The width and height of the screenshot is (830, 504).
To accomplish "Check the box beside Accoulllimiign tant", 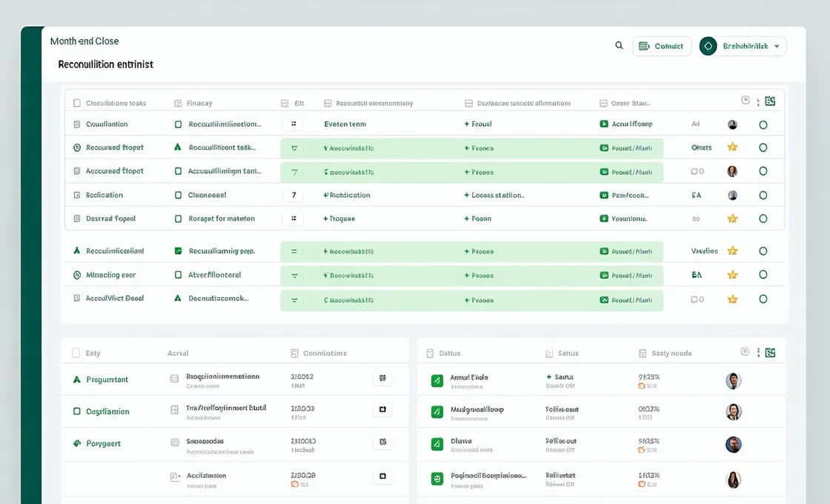I will click(x=178, y=171).
